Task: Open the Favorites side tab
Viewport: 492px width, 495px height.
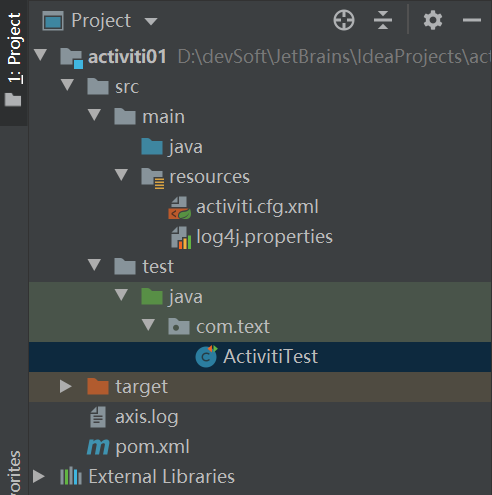Action: click(14, 473)
